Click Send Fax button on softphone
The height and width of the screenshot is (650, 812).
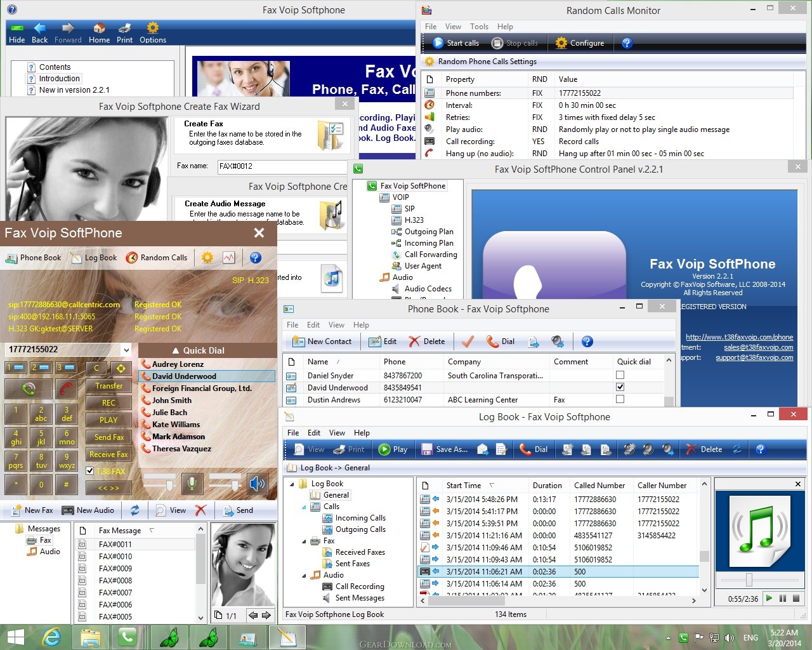pyautogui.click(x=108, y=437)
